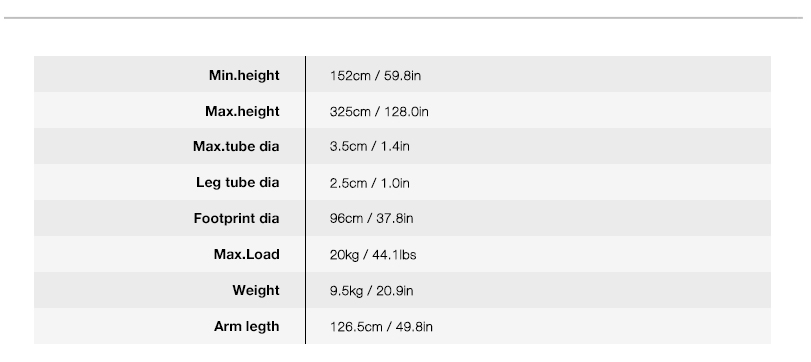
Task: Click the Leg tube dia label
Action: [x=237, y=183]
